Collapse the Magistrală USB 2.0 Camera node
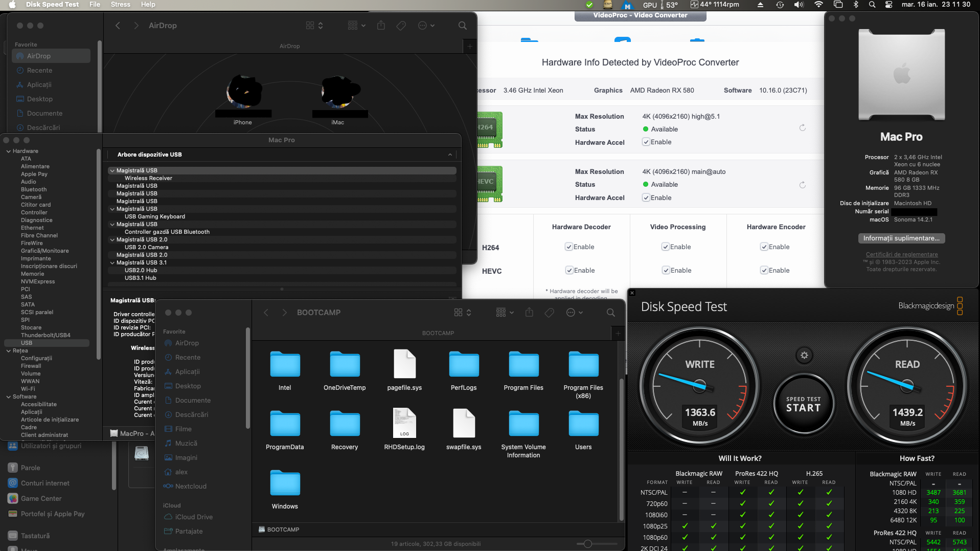This screenshot has width=980, height=551. [112, 240]
